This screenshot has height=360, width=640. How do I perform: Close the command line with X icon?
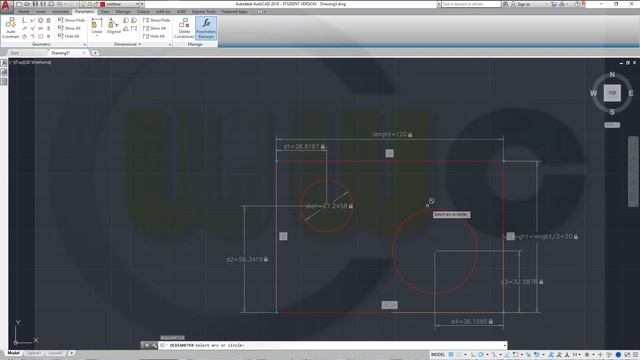pos(147,345)
